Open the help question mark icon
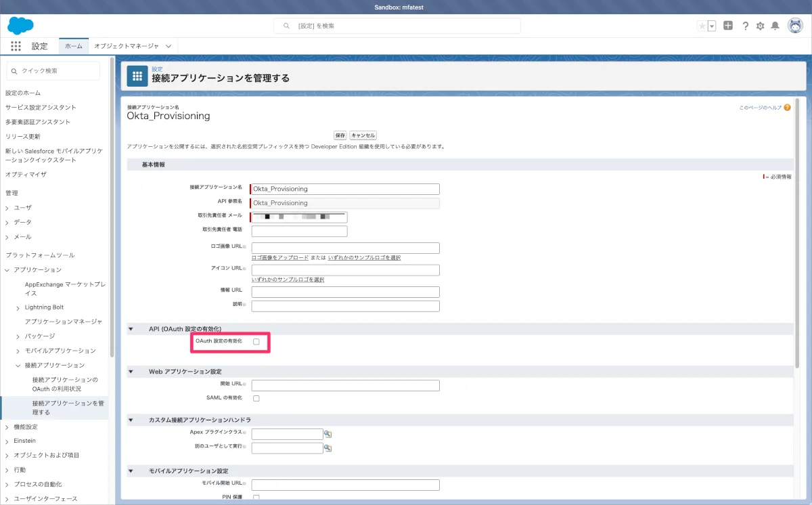 (745, 26)
